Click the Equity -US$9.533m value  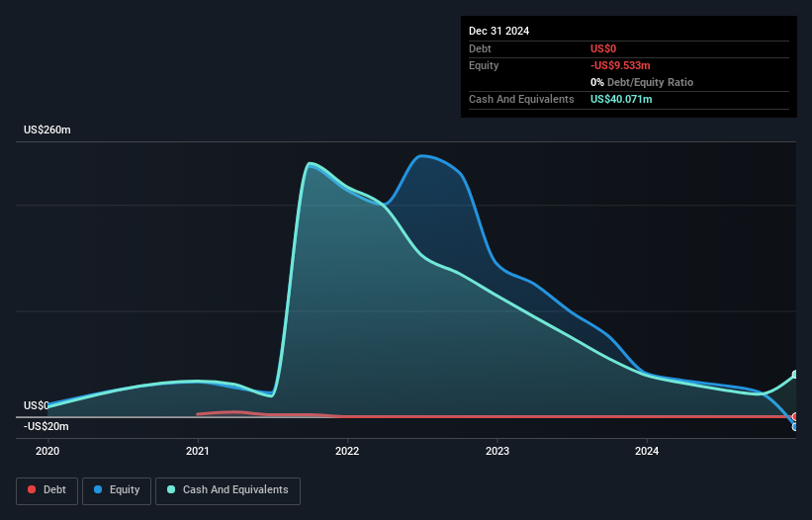pyautogui.click(x=620, y=65)
